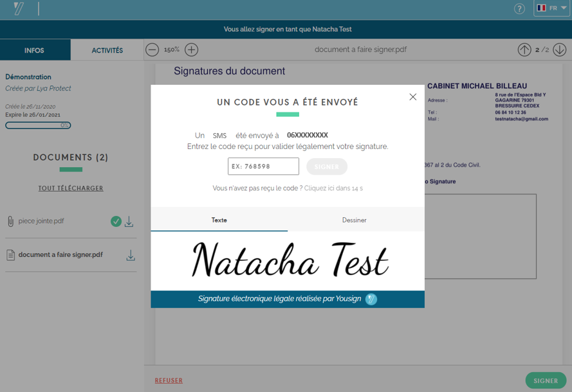Viewport: 572px width, 392px height.
Task: Switch to the Activités tab
Action: tap(107, 50)
